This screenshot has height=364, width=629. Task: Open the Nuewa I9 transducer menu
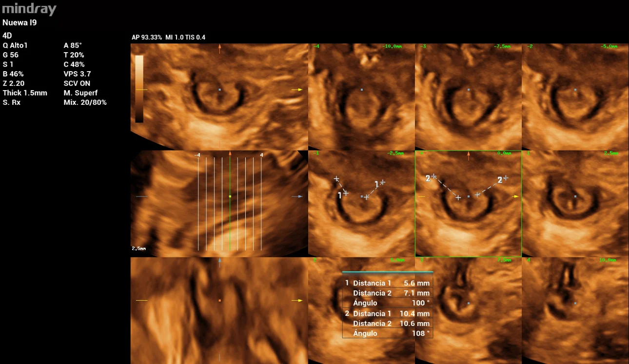pos(20,22)
